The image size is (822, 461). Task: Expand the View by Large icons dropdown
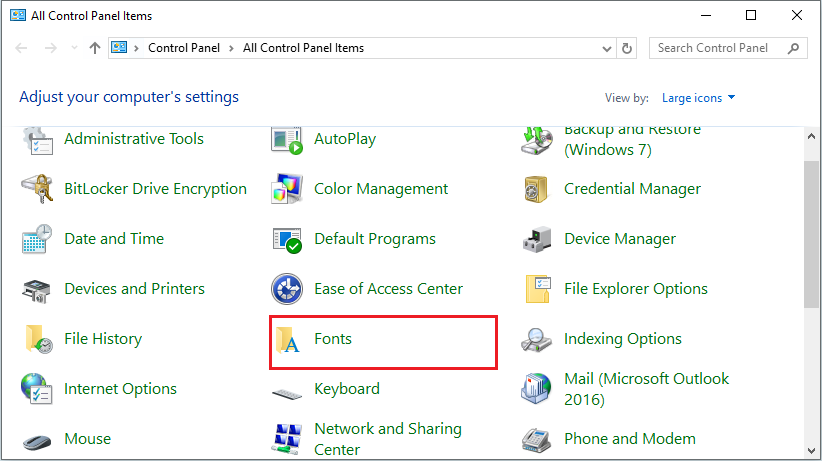point(698,98)
